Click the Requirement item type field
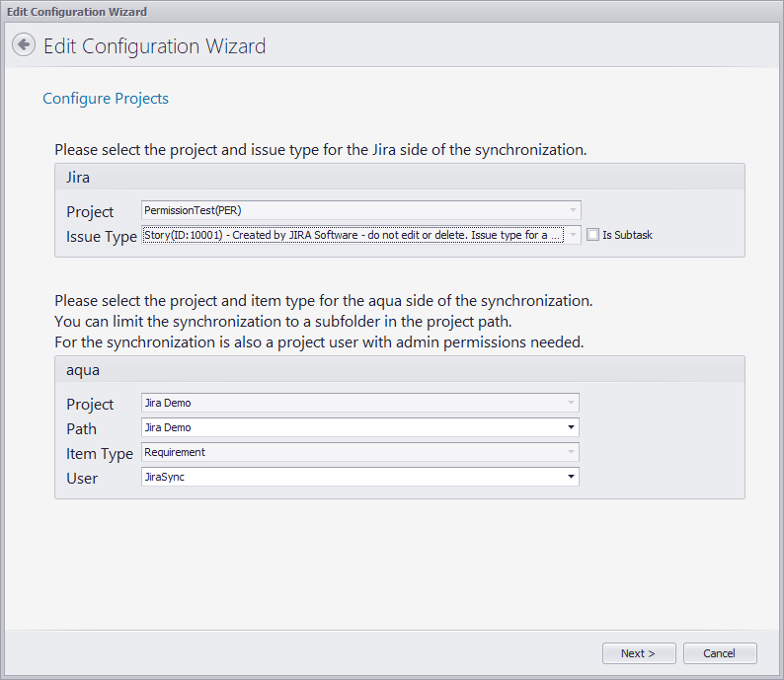Viewport: 784px width, 680px height. (x=351, y=453)
